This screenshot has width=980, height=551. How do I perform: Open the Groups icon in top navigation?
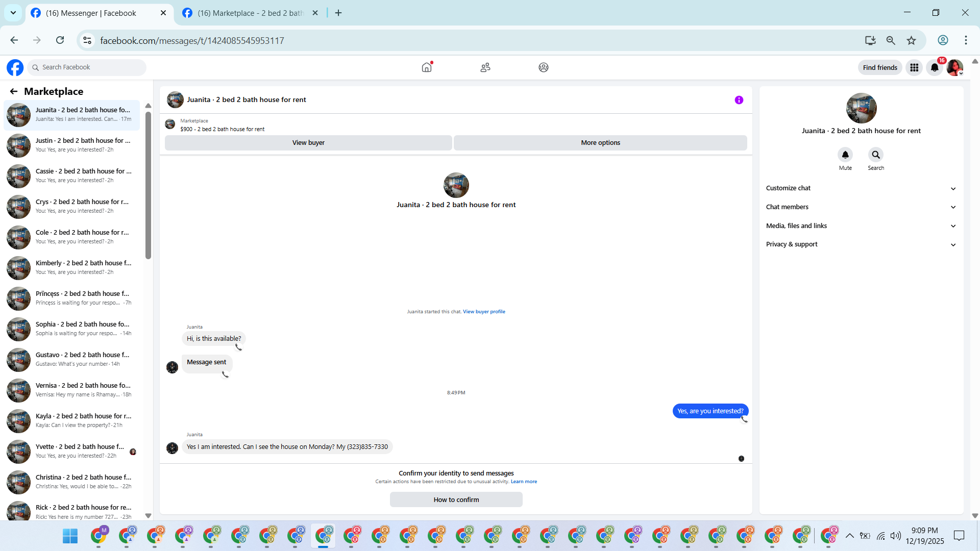pyautogui.click(x=544, y=67)
